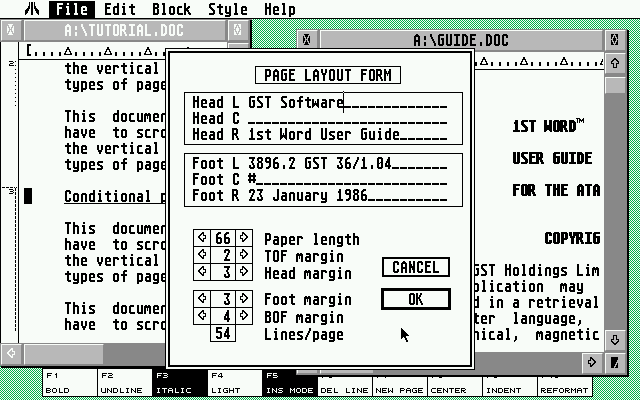Screen dimensions: 640x400
Task: Click the INDENT function key
Action: click(511, 386)
